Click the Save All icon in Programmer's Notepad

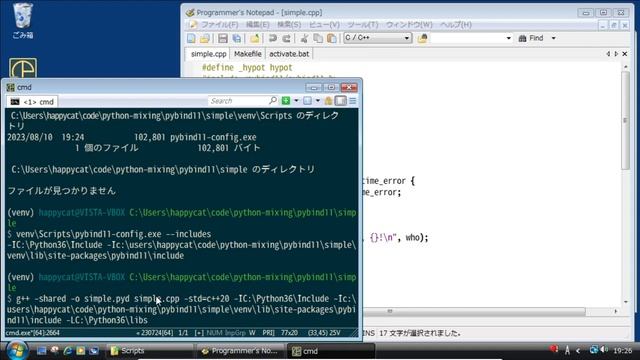(x=237, y=38)
